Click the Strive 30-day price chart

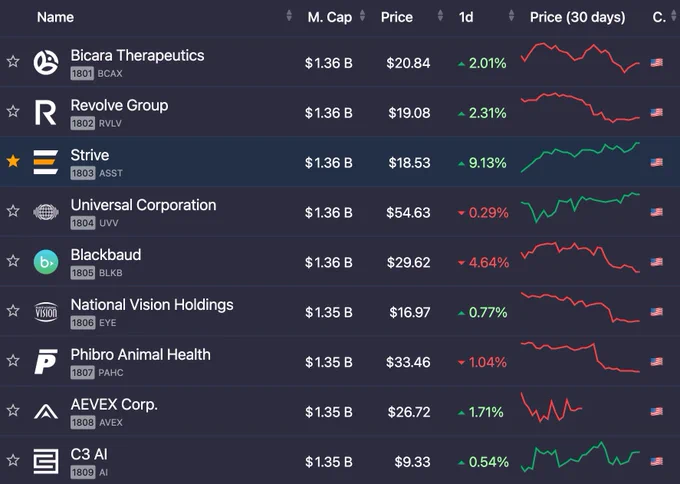point(580,157)
